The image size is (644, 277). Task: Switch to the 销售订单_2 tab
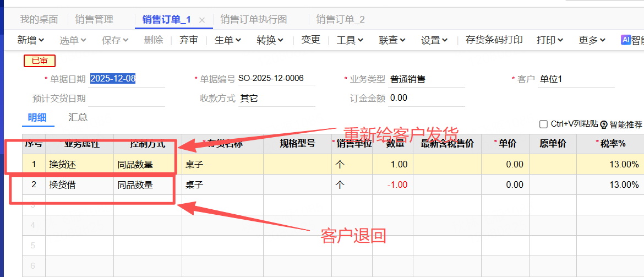pos(340,20)
